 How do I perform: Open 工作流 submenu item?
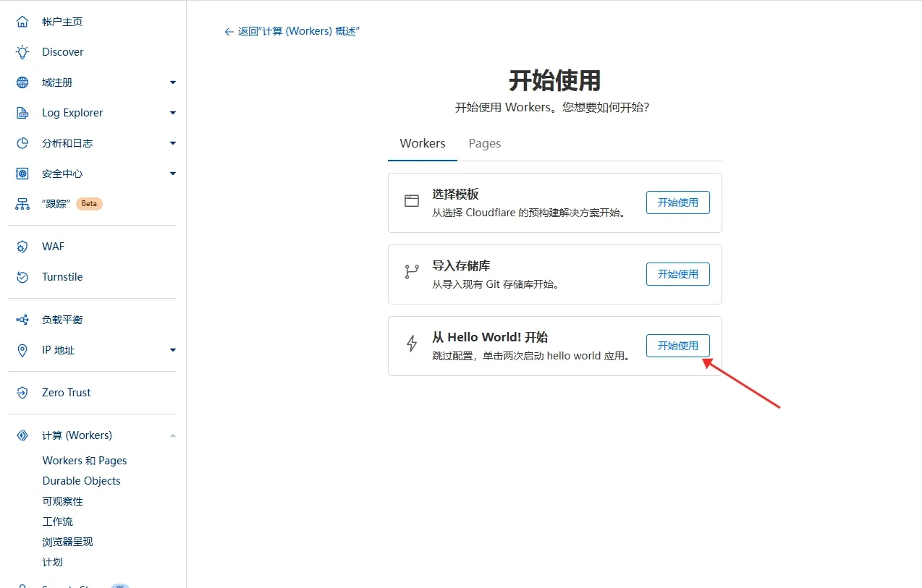pos(58,521)
